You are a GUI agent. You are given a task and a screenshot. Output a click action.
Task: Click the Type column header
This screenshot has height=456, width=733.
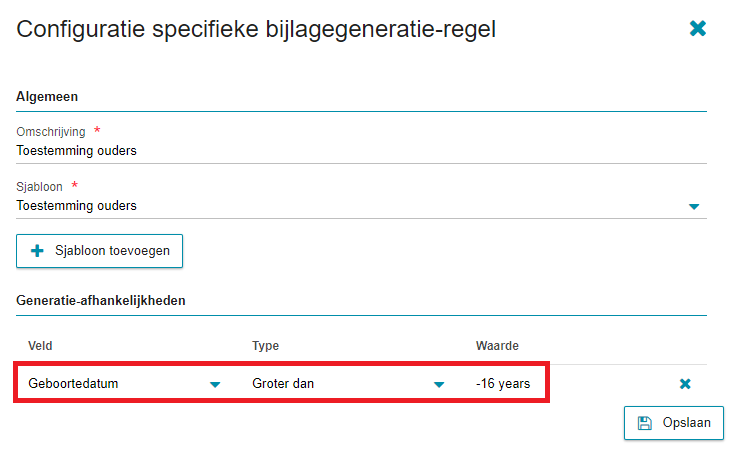(x=266, y=346)
